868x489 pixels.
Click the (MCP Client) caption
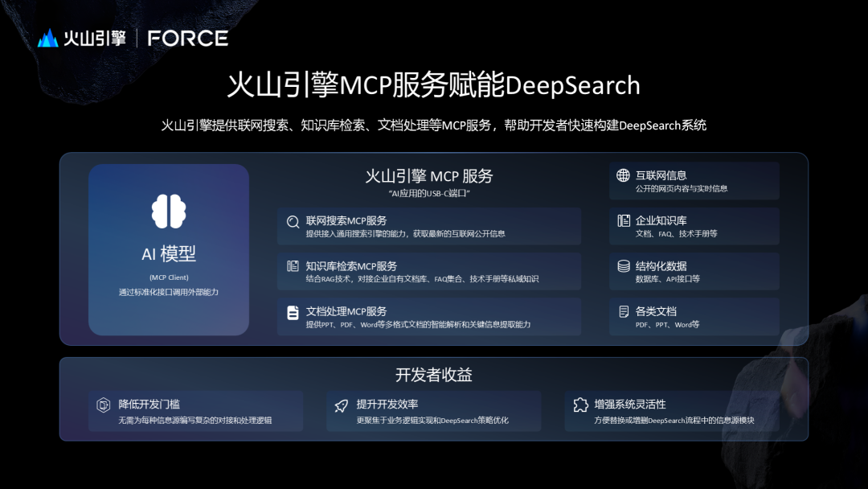pyautogui.click(x=169, y=277)
